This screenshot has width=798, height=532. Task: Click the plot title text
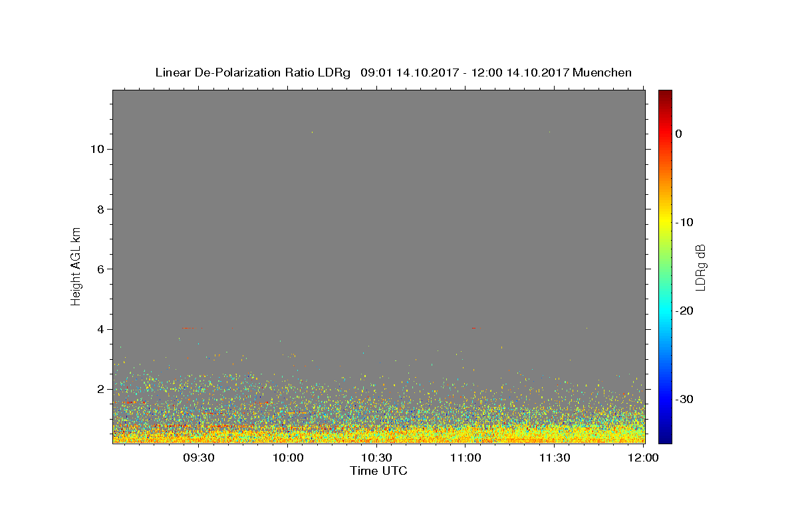pyautogui.click(x=393, y=72)
